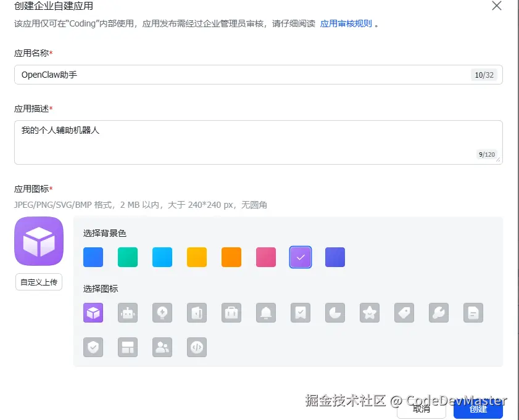Image resolution: width=519 pixels, height=420 pixels.
Task: Select the star icon option
Action: [x=370, y=313]
